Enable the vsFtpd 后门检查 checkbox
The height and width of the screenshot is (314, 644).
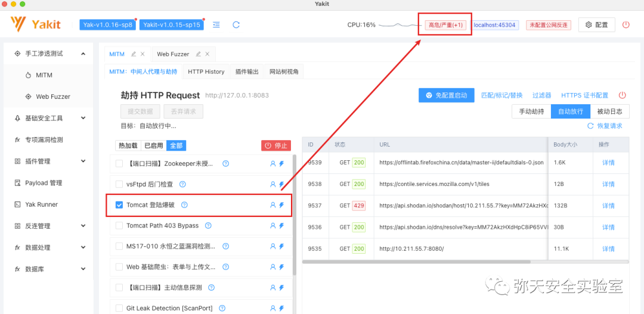click(119, 184)
